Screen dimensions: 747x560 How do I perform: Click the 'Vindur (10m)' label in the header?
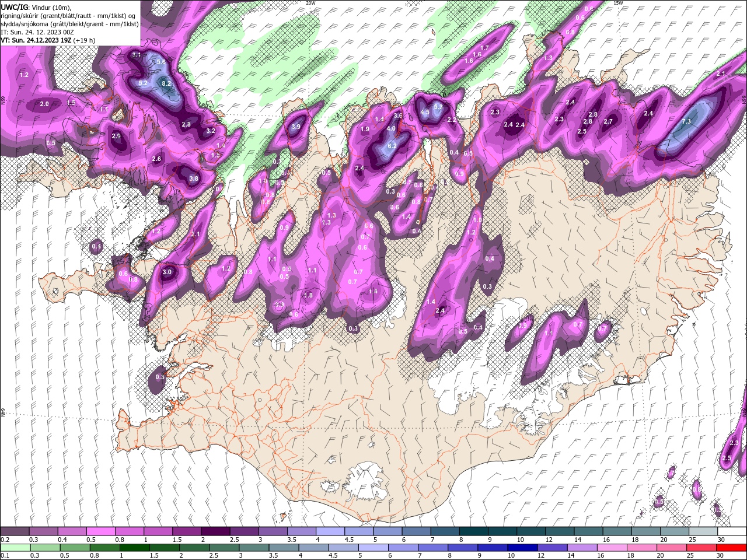[50, 7]
